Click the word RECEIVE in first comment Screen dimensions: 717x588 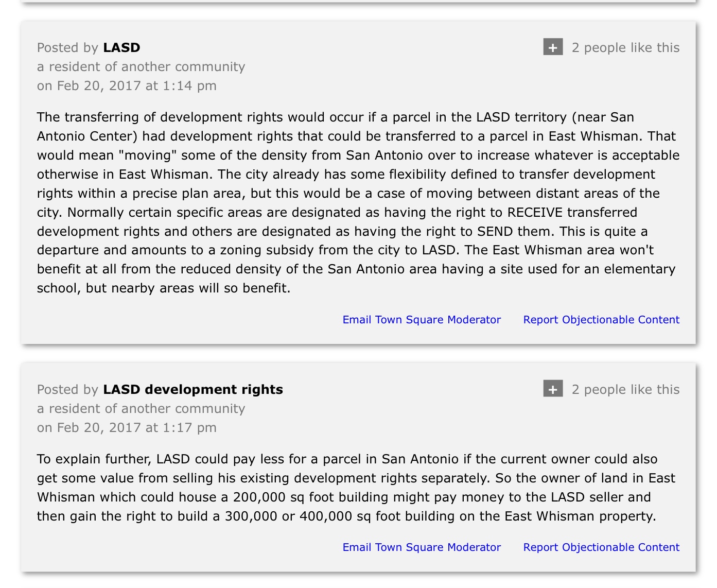point(535,212)
